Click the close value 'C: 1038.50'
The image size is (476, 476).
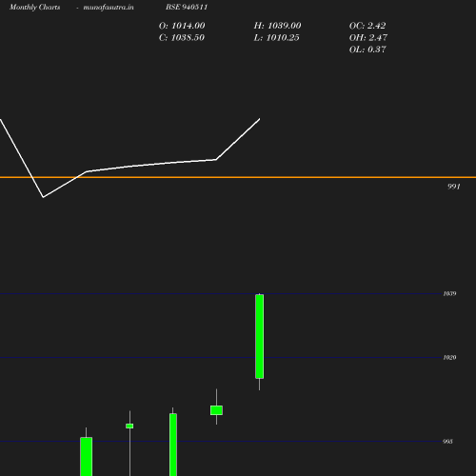tap(182, 38)
